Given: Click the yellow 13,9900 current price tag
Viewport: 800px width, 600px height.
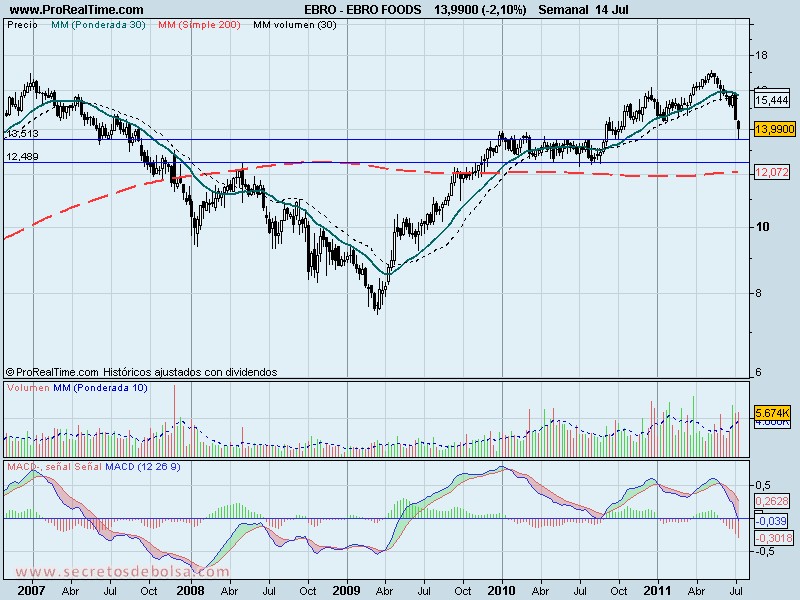Looking at the screenshot, I should (x=774, y=129).
